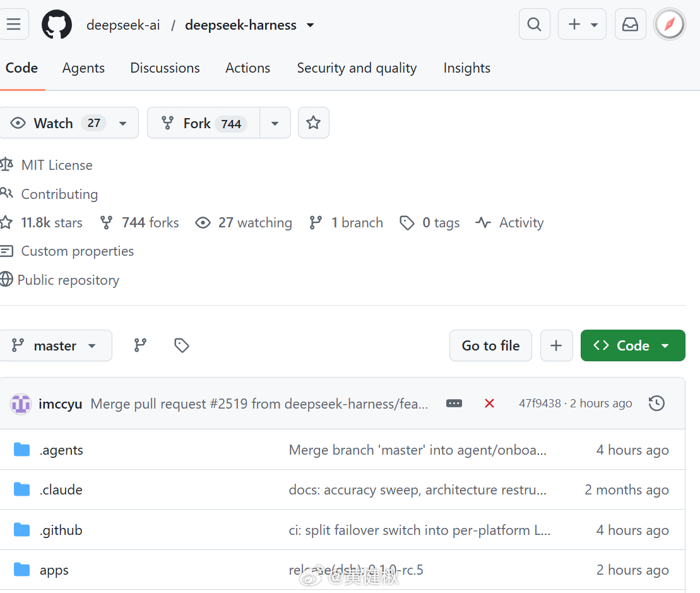Open the search magnifier button

(x=535, y=24)
